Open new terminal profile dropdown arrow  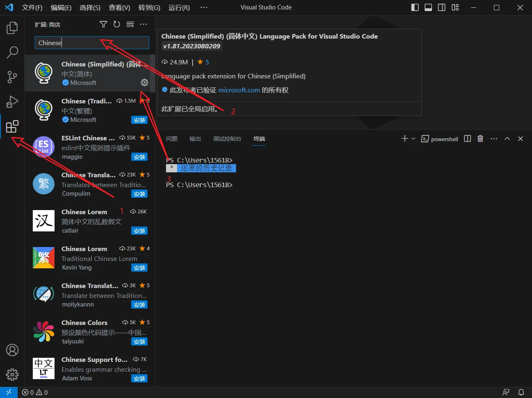[413, 139]
